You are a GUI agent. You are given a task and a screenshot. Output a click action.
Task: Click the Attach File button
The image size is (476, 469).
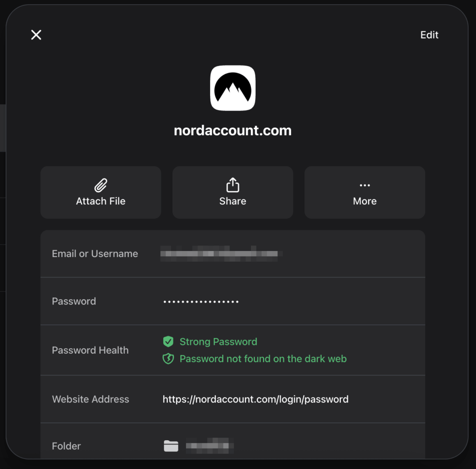(101, 192)
